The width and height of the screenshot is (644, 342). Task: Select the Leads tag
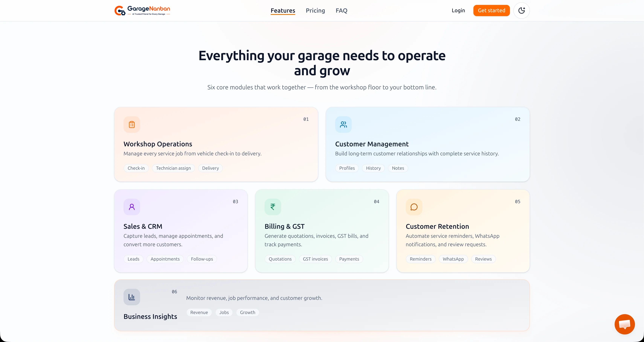coord(133,259)
